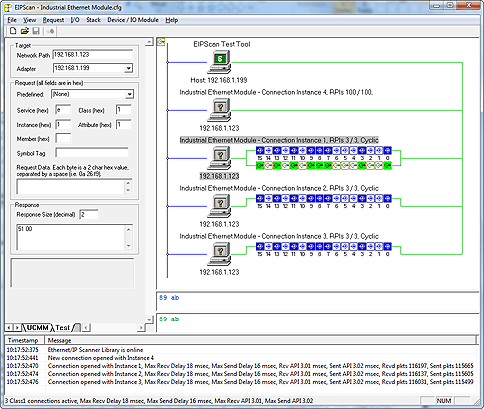This screenshot has height=409, width=484.
Task: Click input bit 5 of Connection Instance 2
Action: [345, 198]
